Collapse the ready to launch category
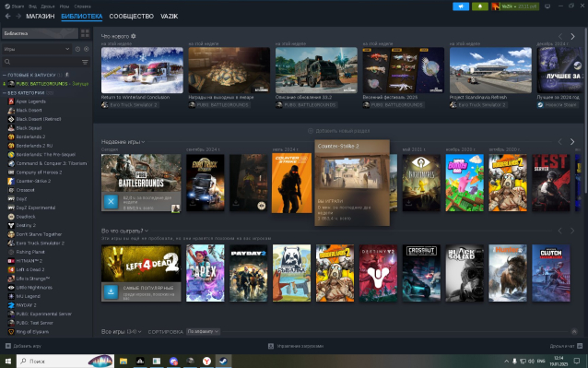The width and height of the screenshot is (588, 368). pyautogui.click(x=5, y=75)
